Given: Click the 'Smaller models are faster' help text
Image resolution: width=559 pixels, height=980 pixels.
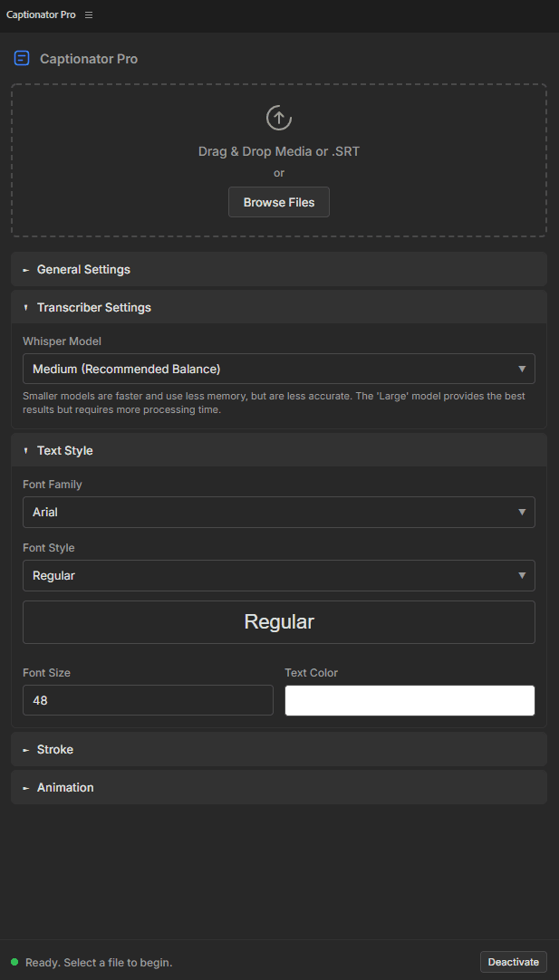Looking at the screenshot, I should [274, 404].
